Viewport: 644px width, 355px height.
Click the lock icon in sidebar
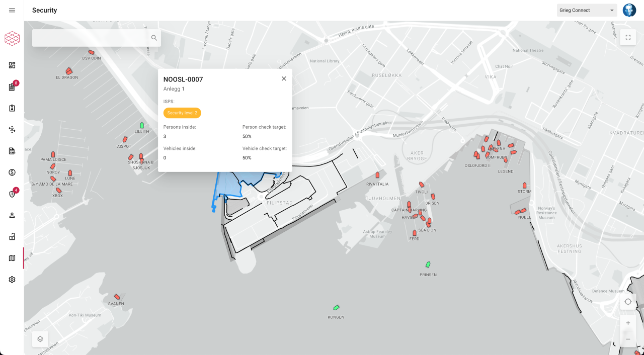[x=12, y=237]
